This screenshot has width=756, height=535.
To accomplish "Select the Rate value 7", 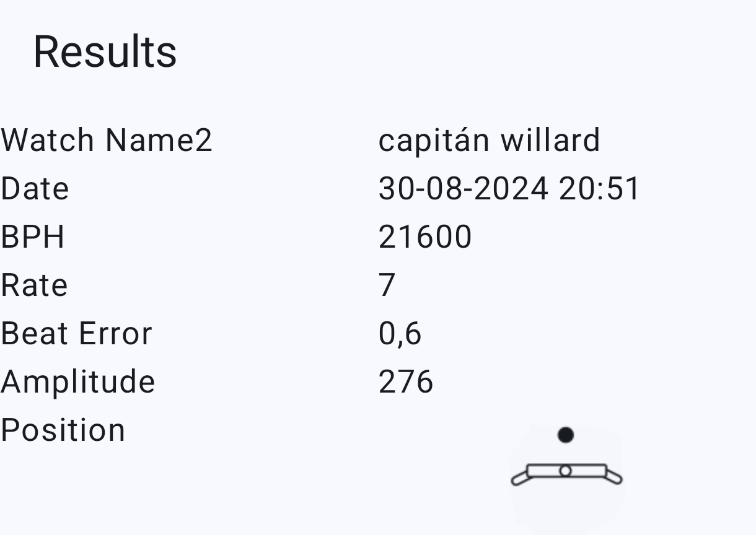I will pos(387,285).
